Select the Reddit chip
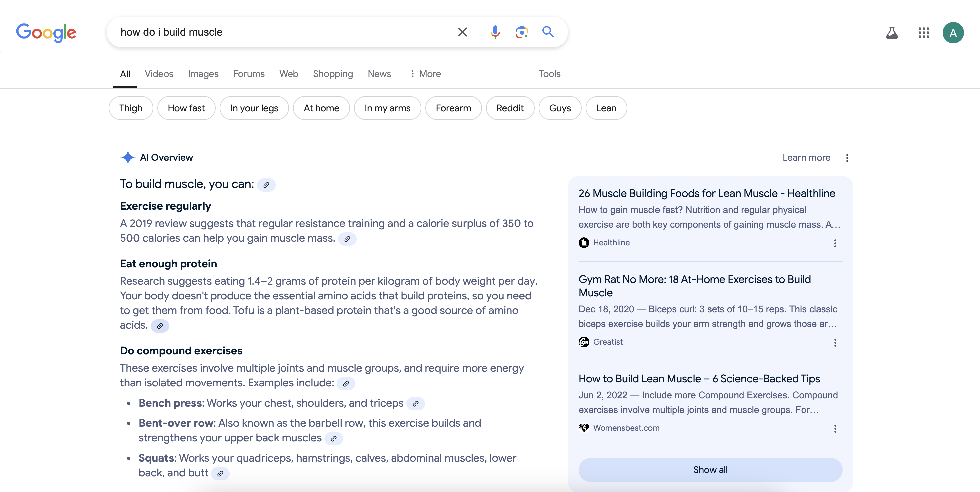Screen dimensions: 980x492 coord(510,108)
